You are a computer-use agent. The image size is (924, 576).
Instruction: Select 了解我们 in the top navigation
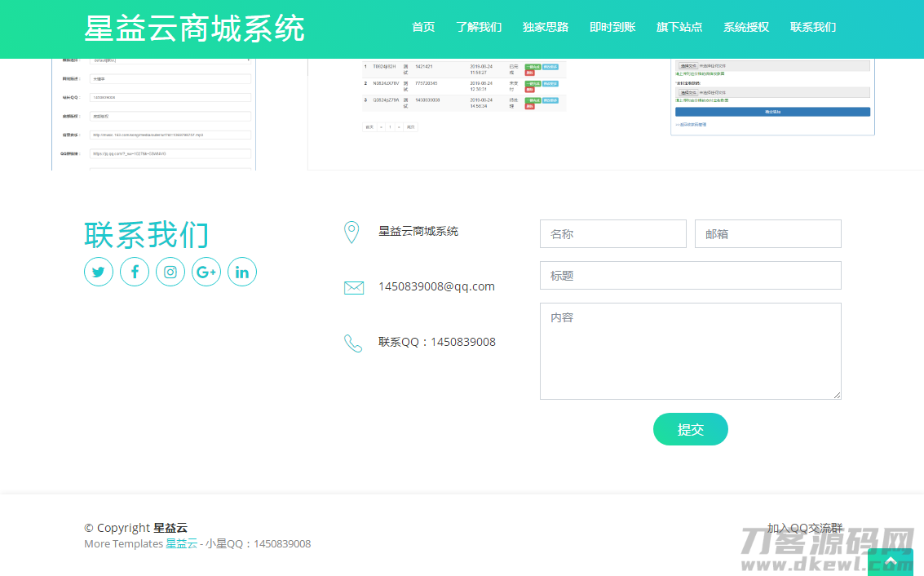pyautogui.click(x=479, y=27)
